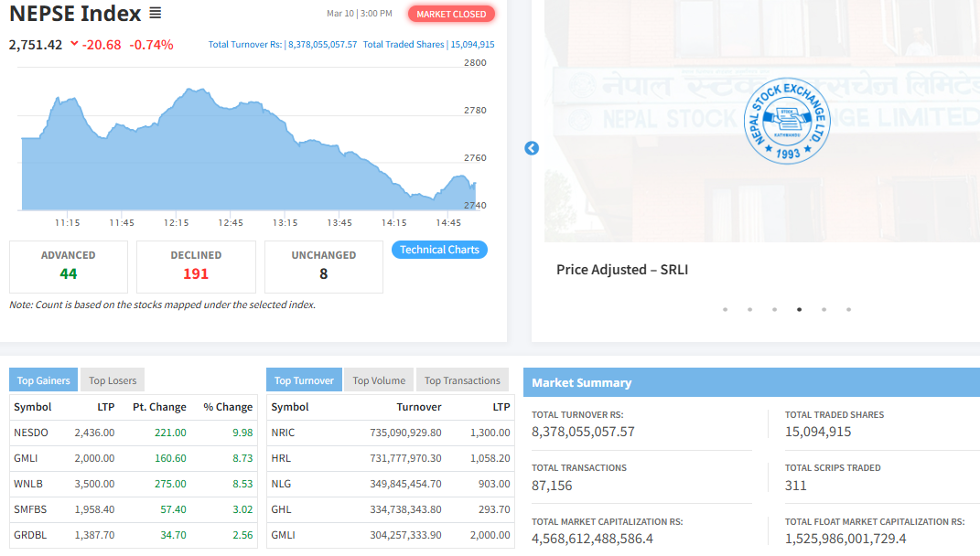The width and height of the screenshot is (980, 556).
Task: Click the Nepal Stock Exchange circular logo
Action: point(787,121)
